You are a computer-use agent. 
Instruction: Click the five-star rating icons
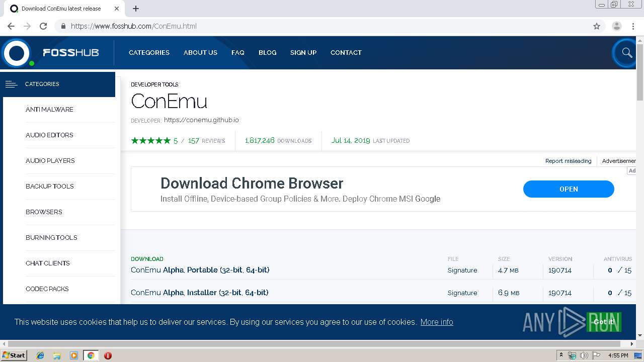[x=151, y=141]
